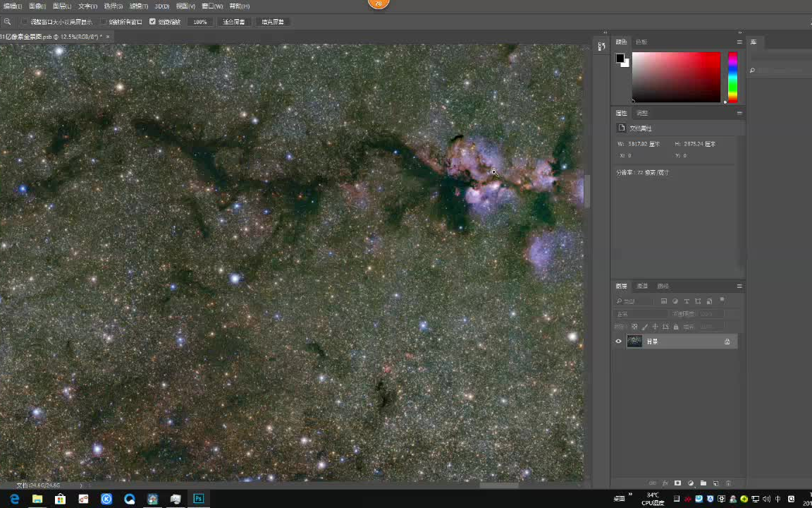The height and width of the screenshot is (508, 812).
Task: Click the 适合屏幕 fit screen button
Action: tap(233, 22)
